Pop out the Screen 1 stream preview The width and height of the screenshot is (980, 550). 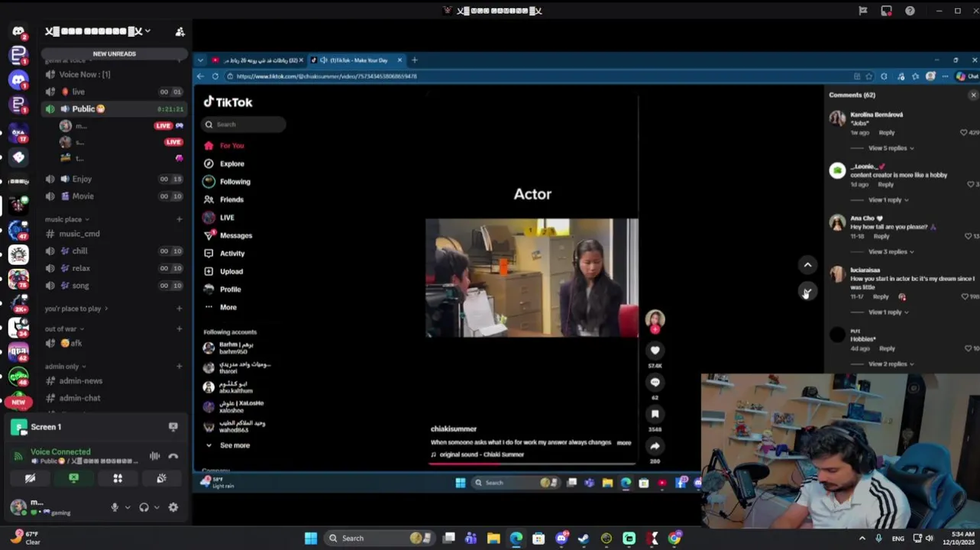(x=173, y=427)
